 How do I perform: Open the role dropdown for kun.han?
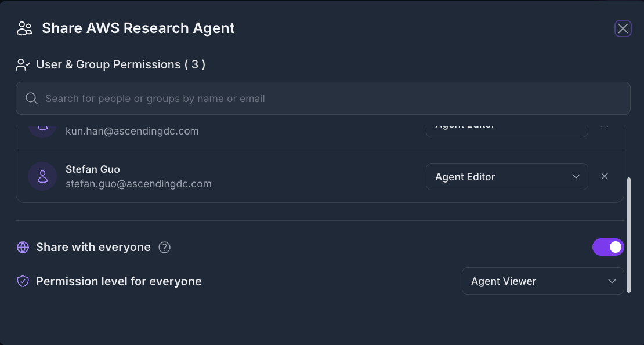coord(506,129)
